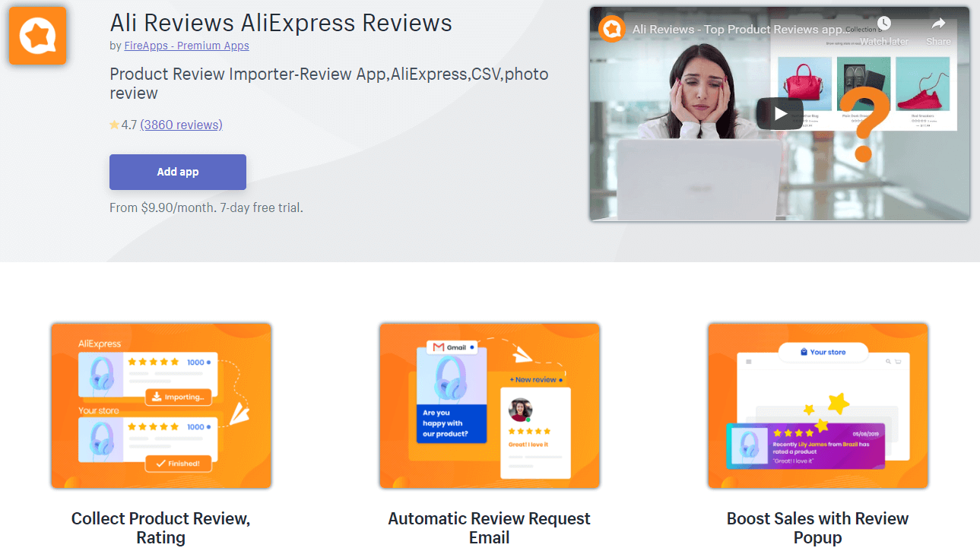Click the heading Boost Sales with Review Popup
Viewport: 980px width, 551px height.
click(818, 528)
